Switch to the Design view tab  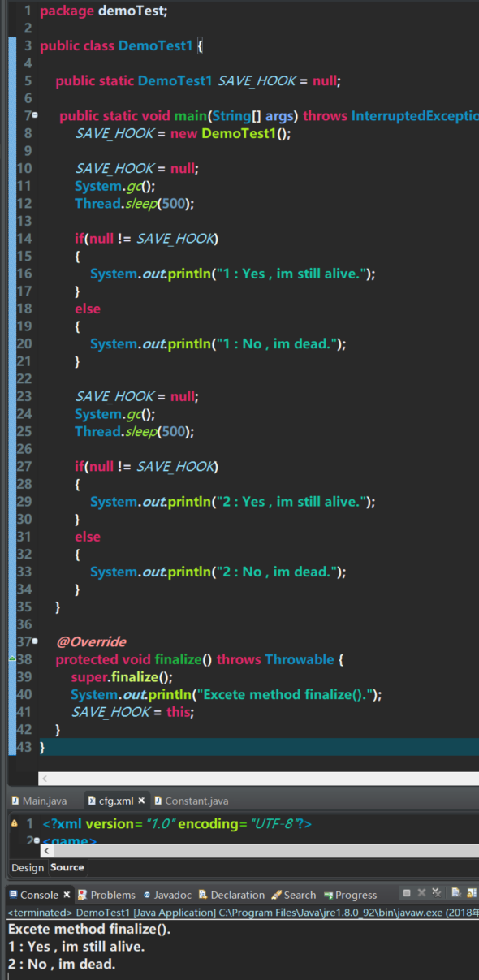click(x=28, y=867)
